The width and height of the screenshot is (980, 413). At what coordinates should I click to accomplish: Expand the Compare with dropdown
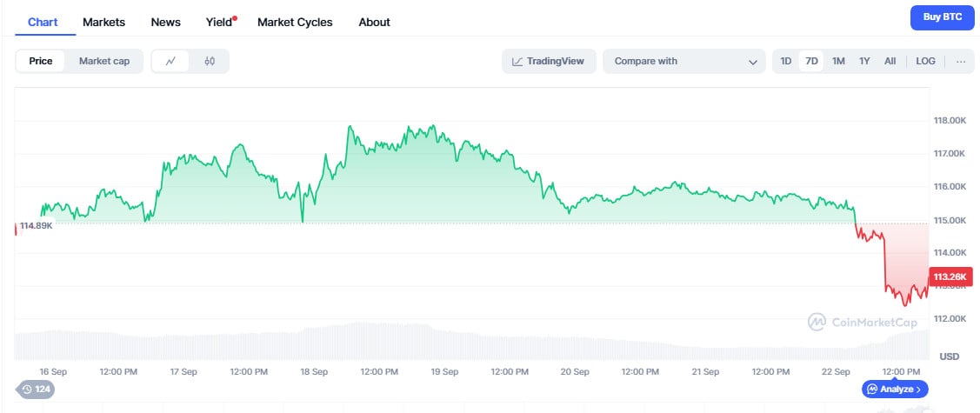683,61
